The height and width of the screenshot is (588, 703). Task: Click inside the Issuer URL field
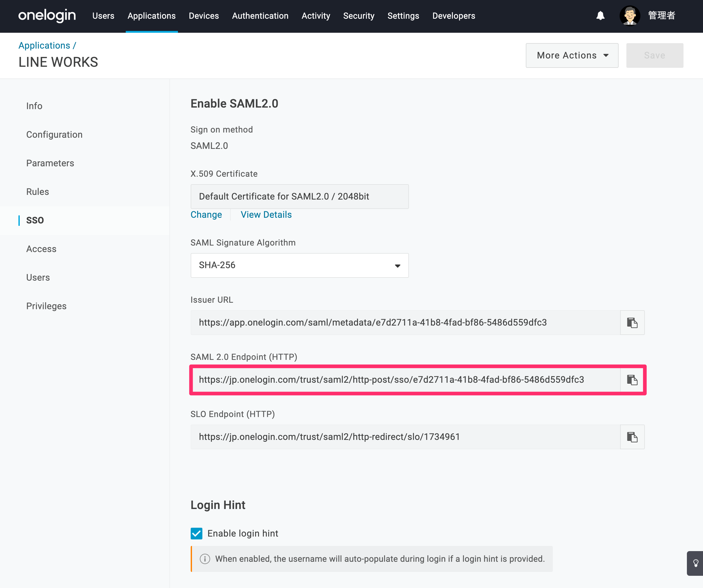(x=405, y=322)
